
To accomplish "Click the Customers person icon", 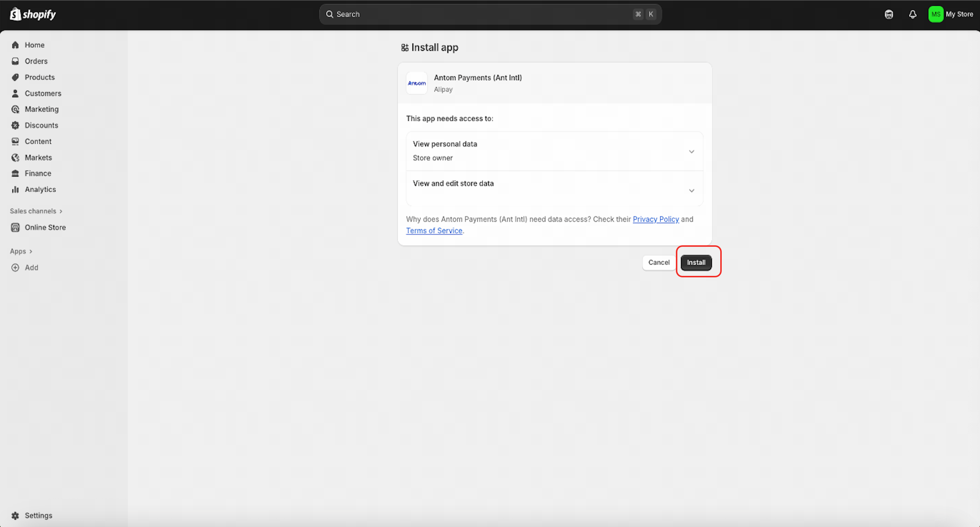I will tap(15, 93).
